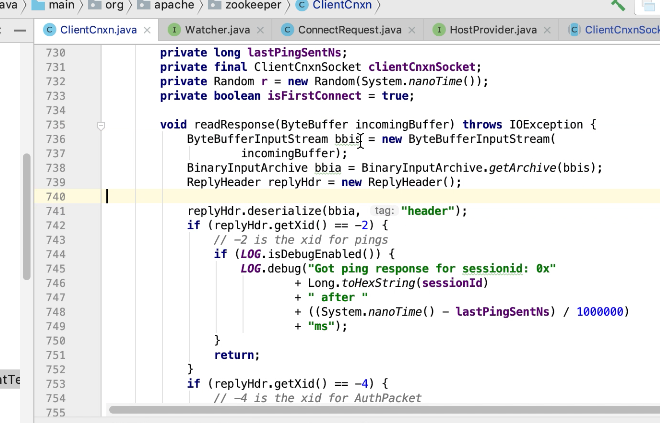Click the lastPingSentNs field declaration

tap(294, 53)
